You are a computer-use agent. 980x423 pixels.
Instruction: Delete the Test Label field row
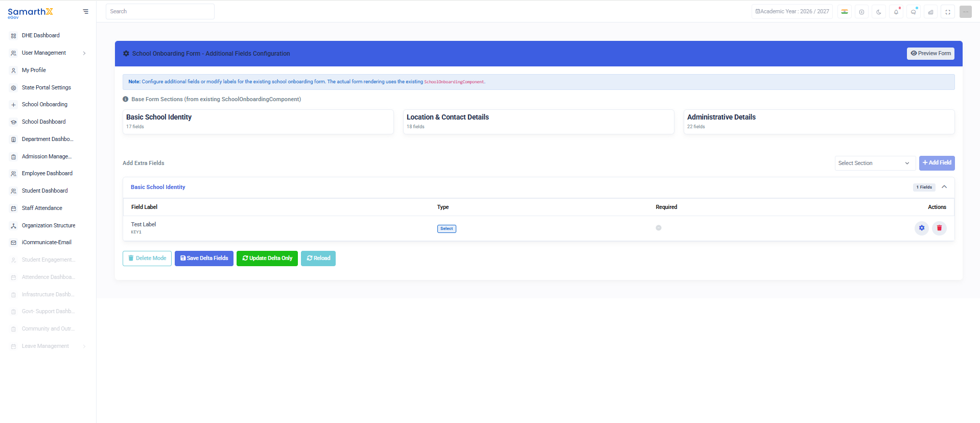pos(939,228)
